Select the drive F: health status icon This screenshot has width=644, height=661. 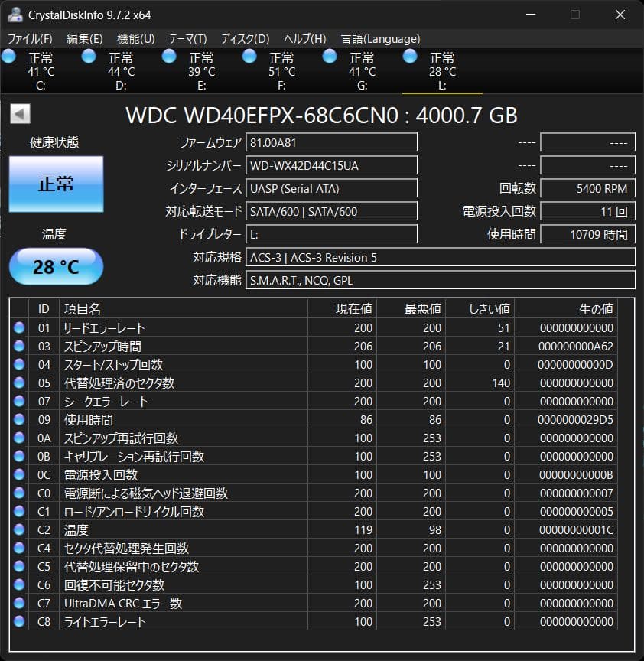point(249,56)
